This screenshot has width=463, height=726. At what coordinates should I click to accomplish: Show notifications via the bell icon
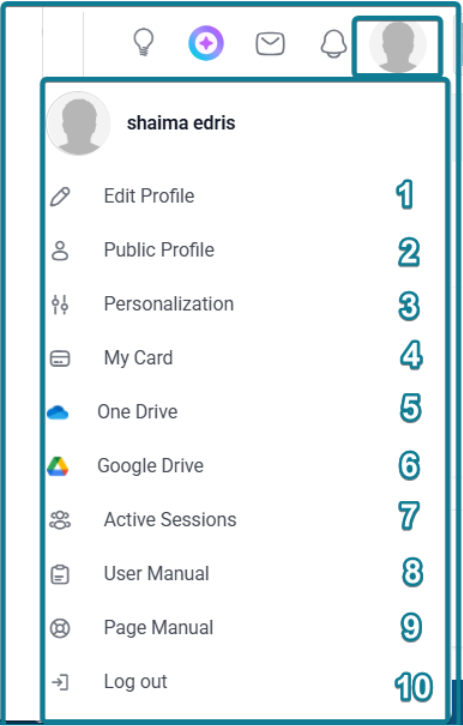[333, 44]
